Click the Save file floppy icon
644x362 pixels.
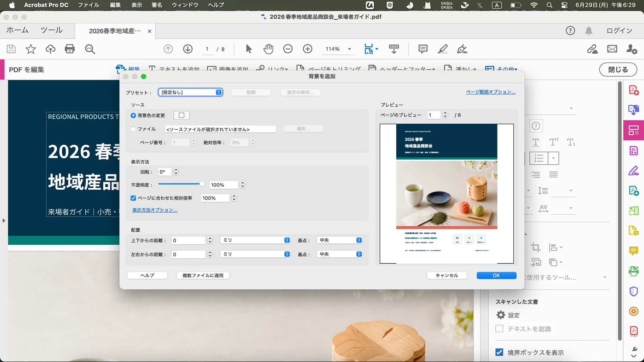tap(11, 49)
